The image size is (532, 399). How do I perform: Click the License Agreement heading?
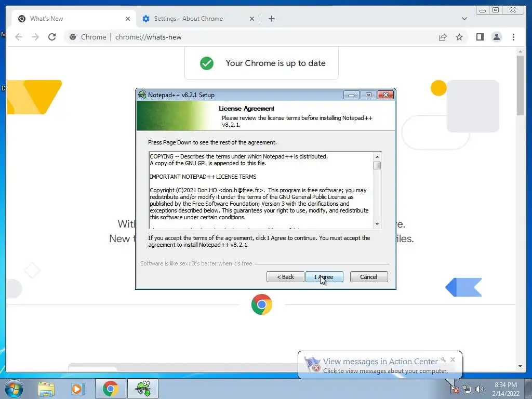(247, 109)
